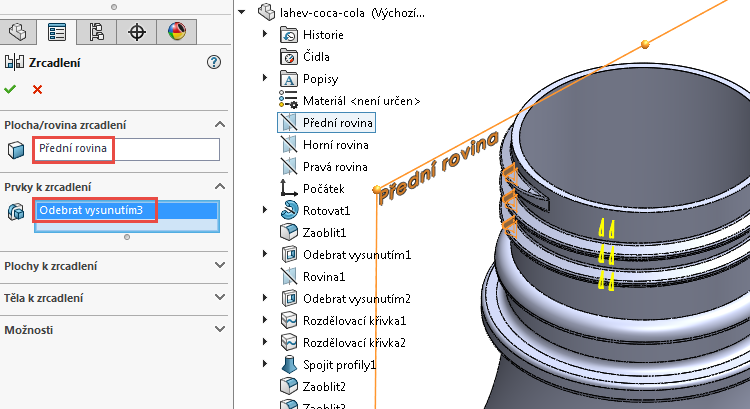
Task: Select the Pravá rovina plane icon
Action: [289, 166]
